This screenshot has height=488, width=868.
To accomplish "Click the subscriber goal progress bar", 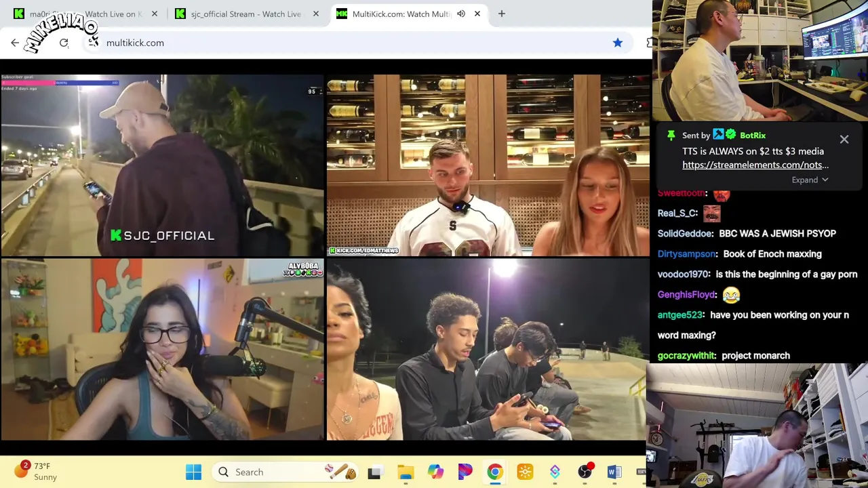I will point(60,83).
